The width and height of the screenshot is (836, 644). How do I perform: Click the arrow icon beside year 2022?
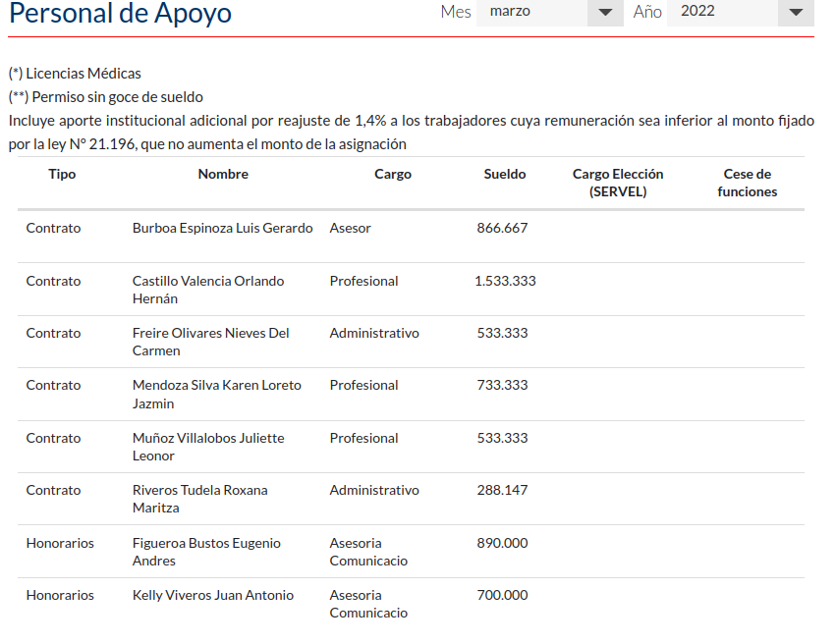click(795, 13)
